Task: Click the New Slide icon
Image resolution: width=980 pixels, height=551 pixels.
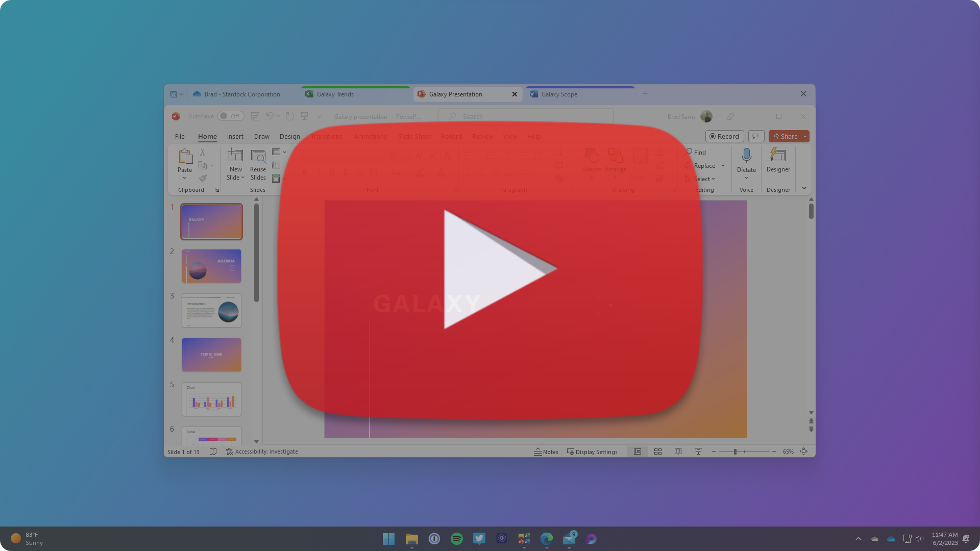Action: [235, 155]
